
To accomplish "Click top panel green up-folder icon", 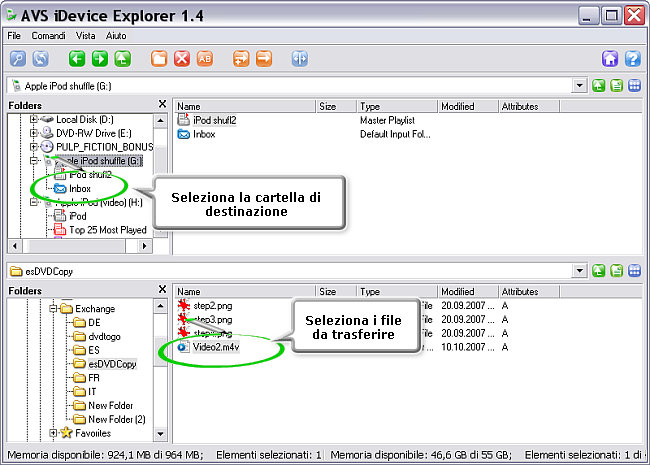I will [598, 86].
